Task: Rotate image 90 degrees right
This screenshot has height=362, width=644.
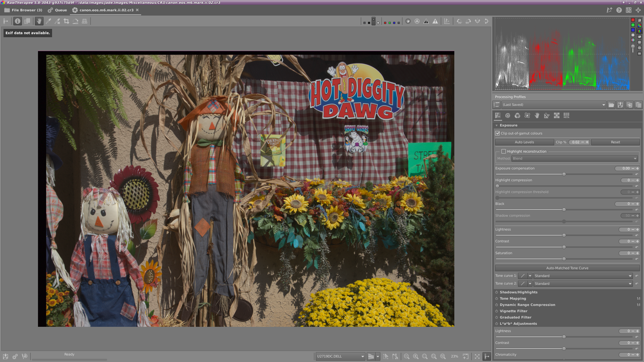Action: pyautogui.click(x=468, y=21)
